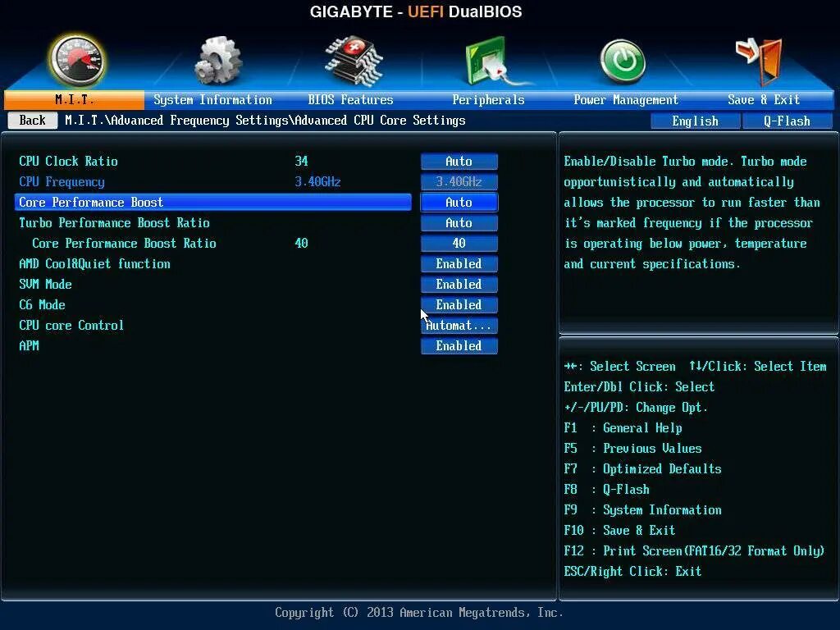Image resolution: width=840 pixels, height=630 pixels.
Task: Go to the BIOS Features tab
Action: click(350, 99)
